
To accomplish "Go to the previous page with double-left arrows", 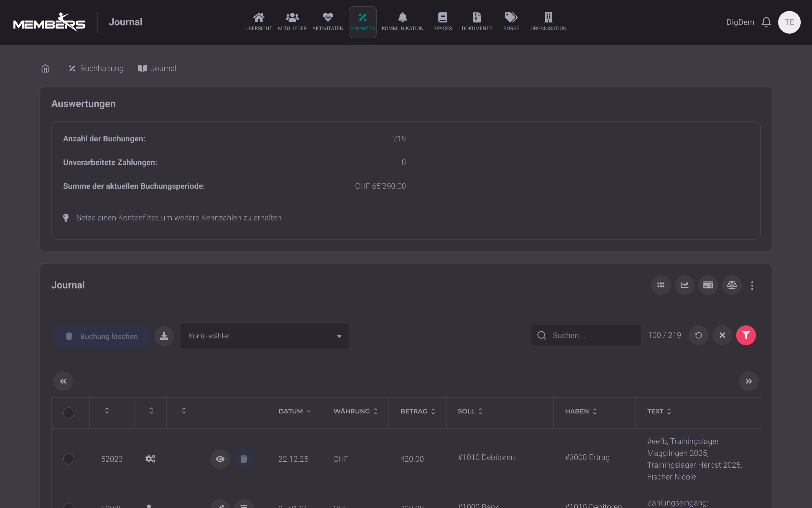I will tap(63, 381).
